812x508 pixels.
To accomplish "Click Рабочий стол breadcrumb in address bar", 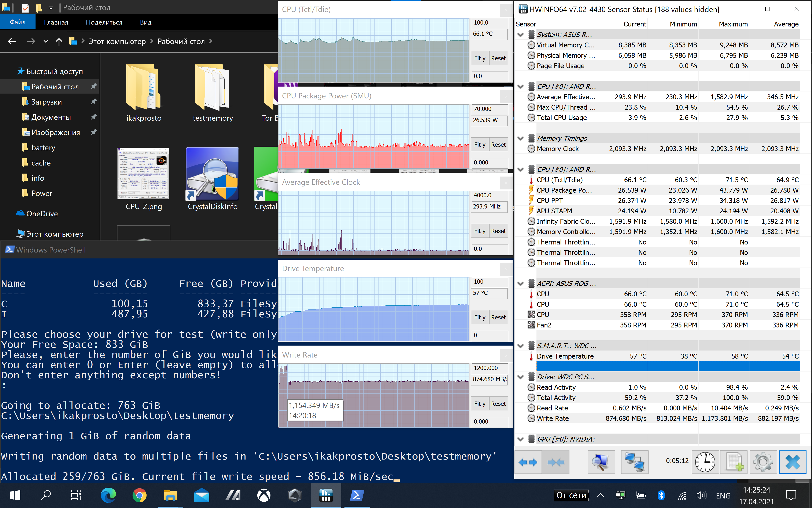I will tap(181, 41).
